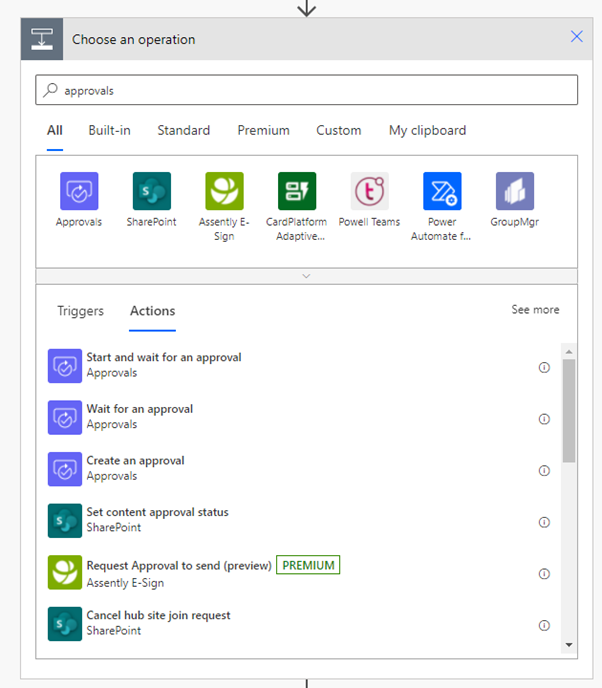The width and height of the screenshot is (602, 688).
Task: Show info for Wait for an approval
Action: click(x=544, y=419)
